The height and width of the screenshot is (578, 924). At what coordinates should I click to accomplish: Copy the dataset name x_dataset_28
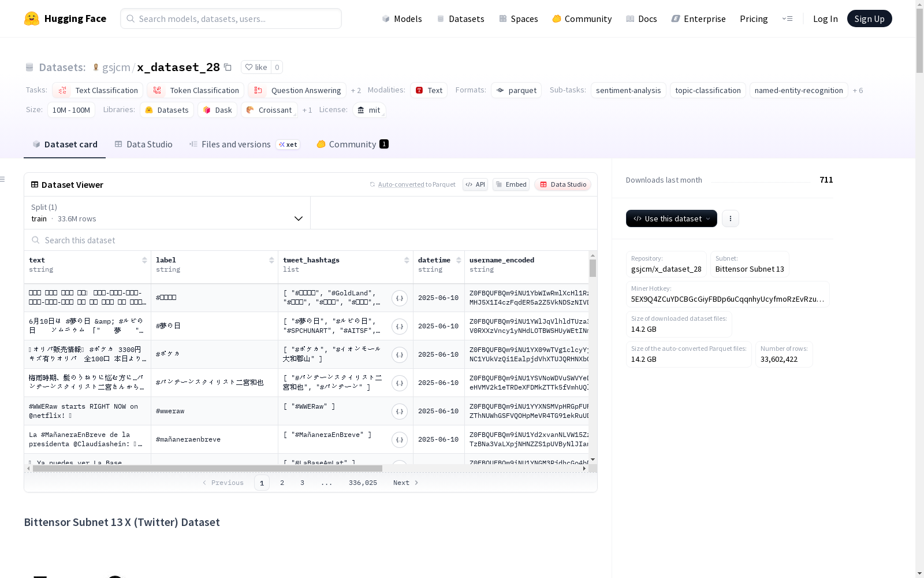(228, 67)
